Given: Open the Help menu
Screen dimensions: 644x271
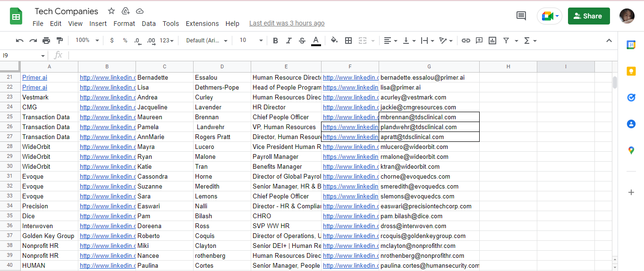Looking at the screenshot, I should point(232,24).
